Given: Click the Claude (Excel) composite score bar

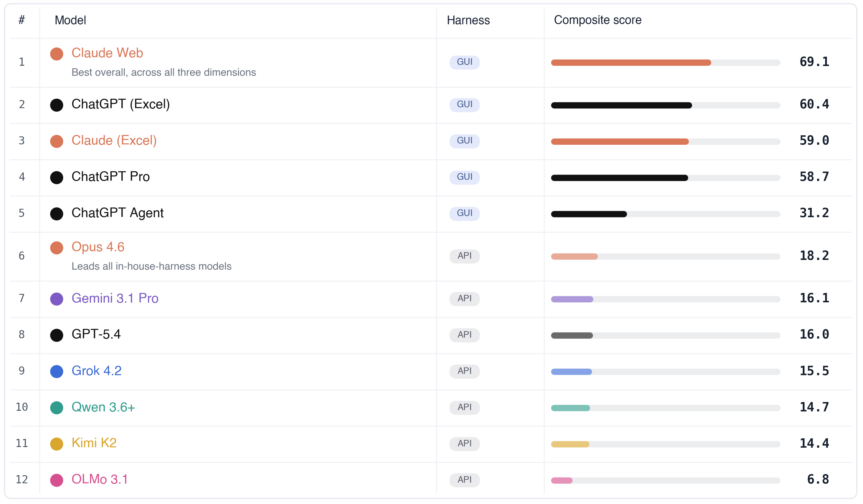Looking at the screenshot, I should 665,142.
